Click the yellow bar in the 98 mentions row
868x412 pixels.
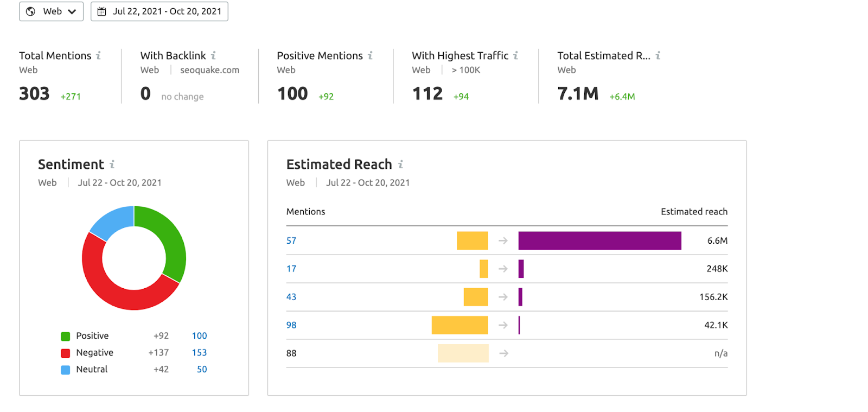[459, 325]
